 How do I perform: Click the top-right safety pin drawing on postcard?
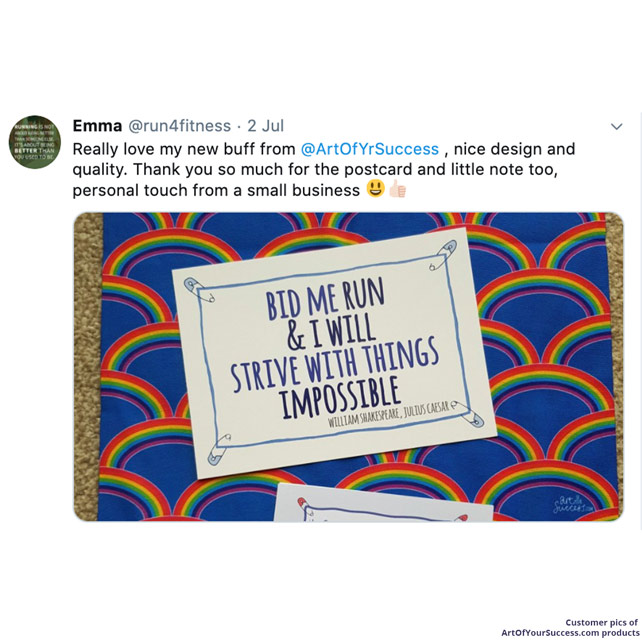(443, 255)
